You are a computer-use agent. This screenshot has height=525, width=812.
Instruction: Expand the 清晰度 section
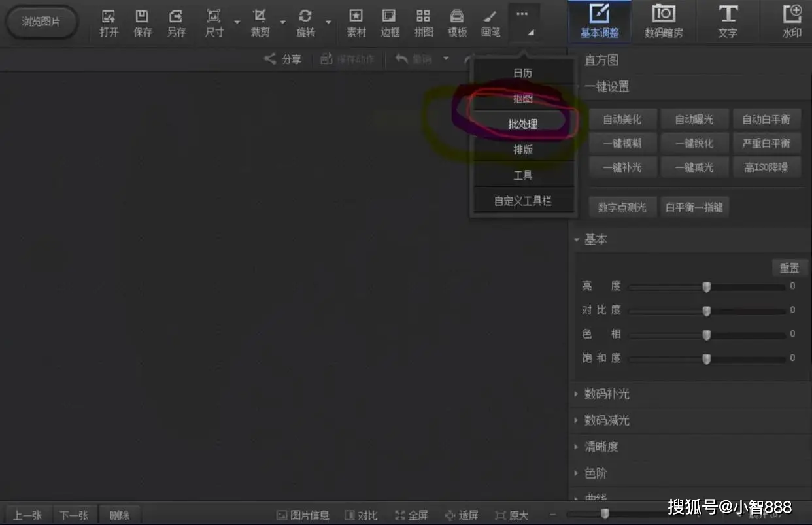tap(600, 447)
